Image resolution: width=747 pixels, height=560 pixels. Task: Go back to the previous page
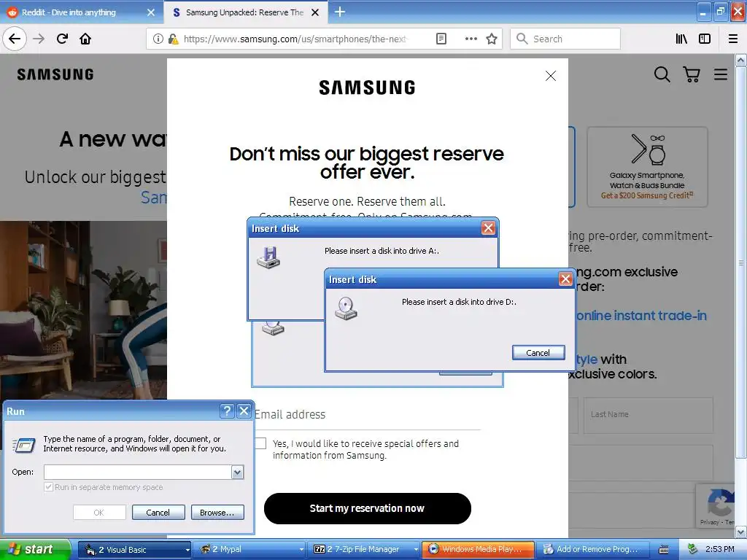coord(15,39)
